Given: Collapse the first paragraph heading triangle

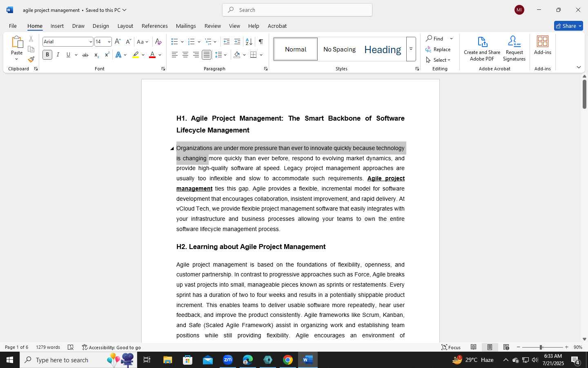Looking at the screenshot, I should click(x=172, y=148).
